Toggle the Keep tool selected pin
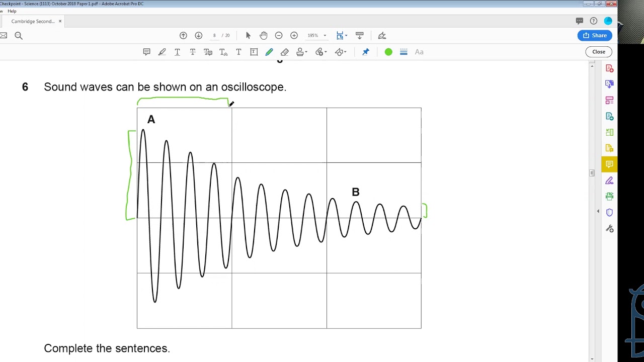 tap(366, 52)
